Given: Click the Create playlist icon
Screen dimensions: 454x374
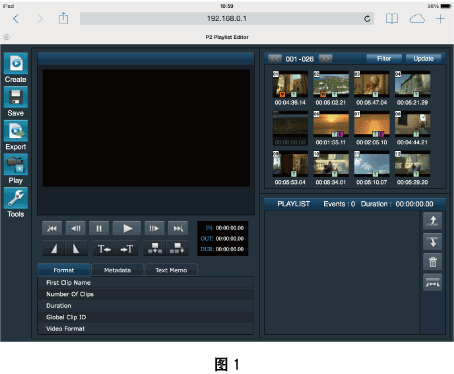Looking at the screenshot, I should click(16, 63).
